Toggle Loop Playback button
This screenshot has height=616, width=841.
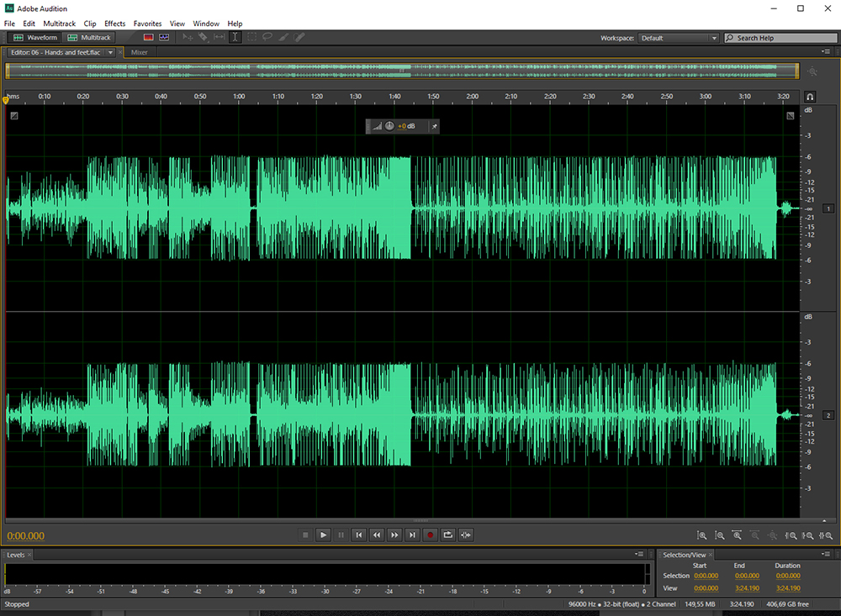[x=448, y=534]
